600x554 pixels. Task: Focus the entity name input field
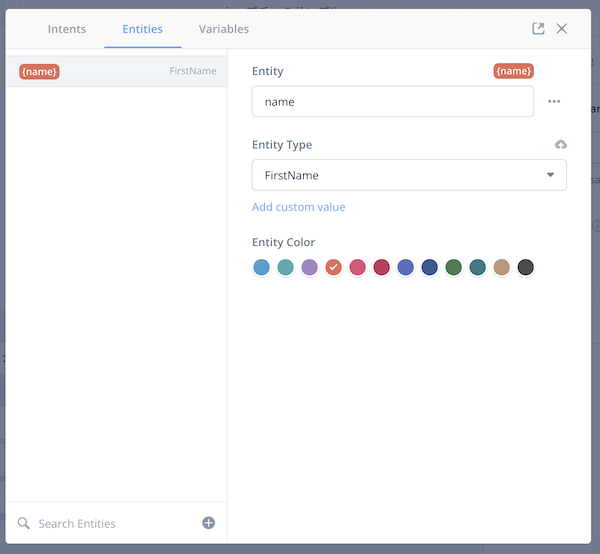[393, 101]
